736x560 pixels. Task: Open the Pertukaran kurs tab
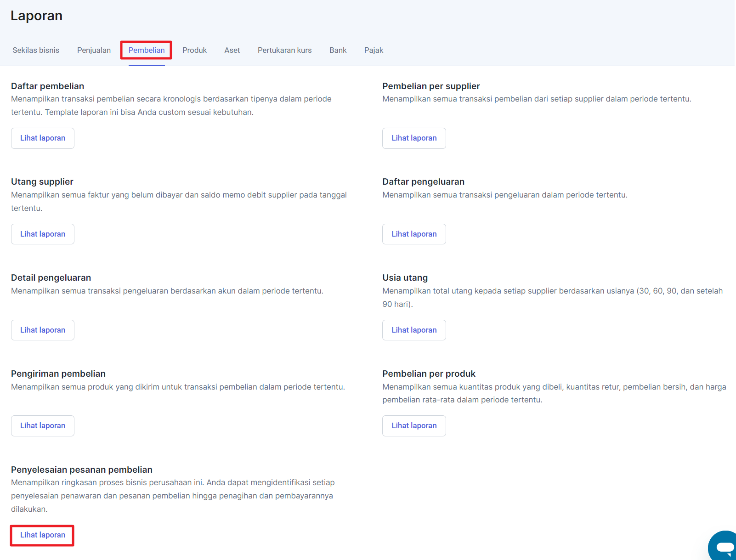click(x=284, y=50)
